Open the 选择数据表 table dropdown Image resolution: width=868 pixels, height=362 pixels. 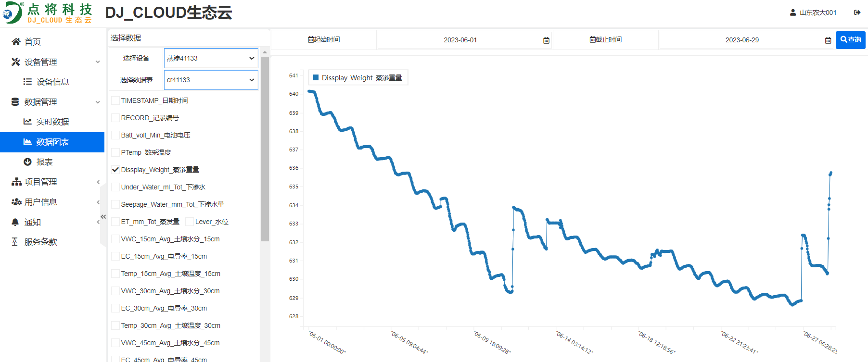pos(211,80)
